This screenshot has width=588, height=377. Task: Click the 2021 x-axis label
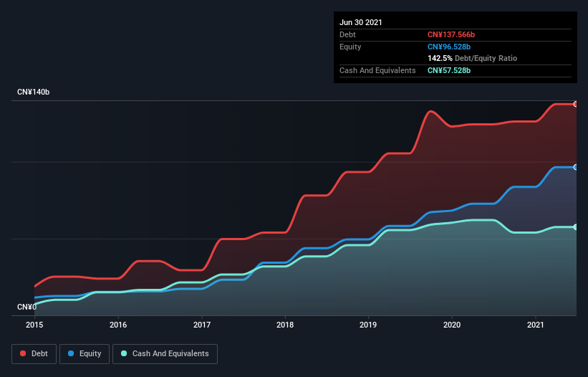point(536,325)
